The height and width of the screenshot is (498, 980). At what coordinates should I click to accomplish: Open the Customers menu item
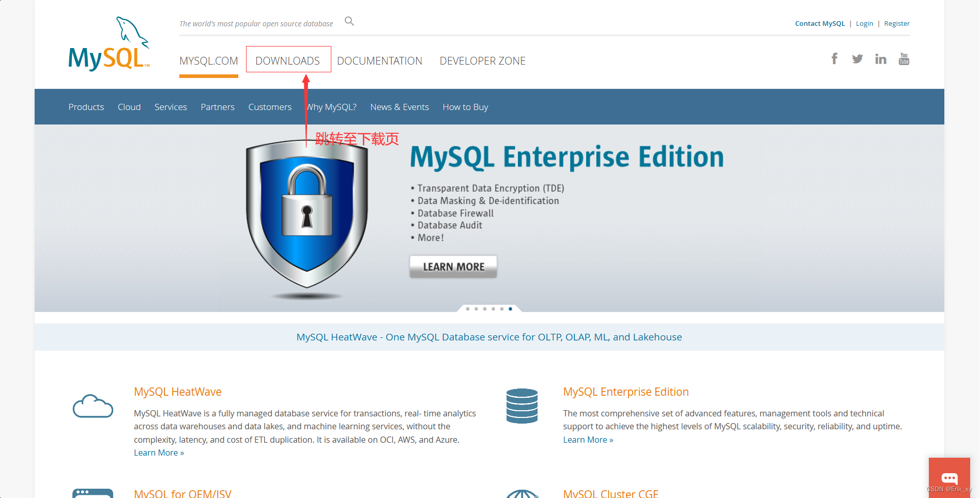(270, 107)
